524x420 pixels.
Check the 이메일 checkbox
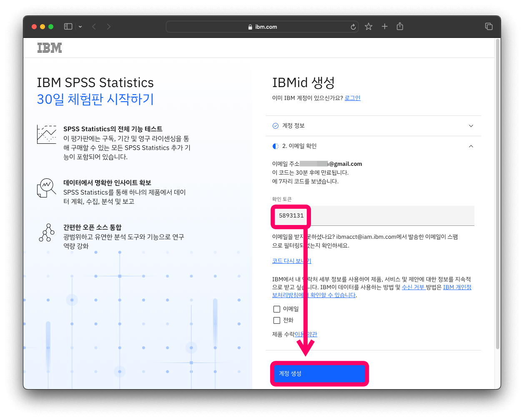277,309
